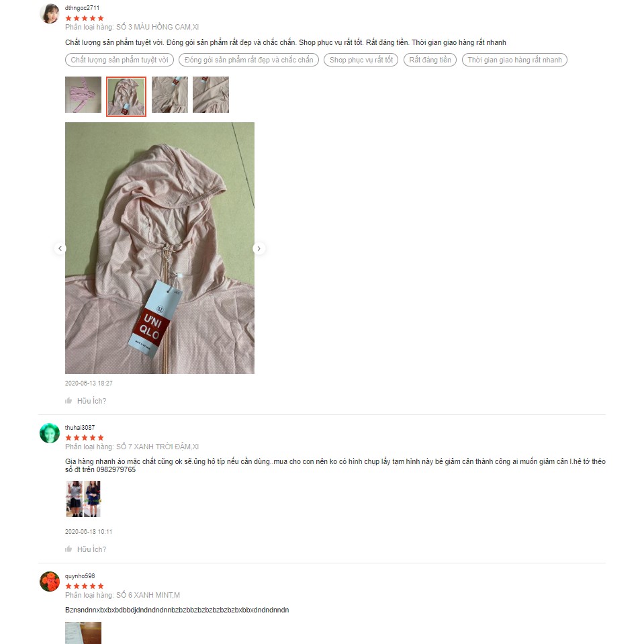Select first pink jacket thumbnail
Viewport: 644px width, 644px height.
point(83,95)
